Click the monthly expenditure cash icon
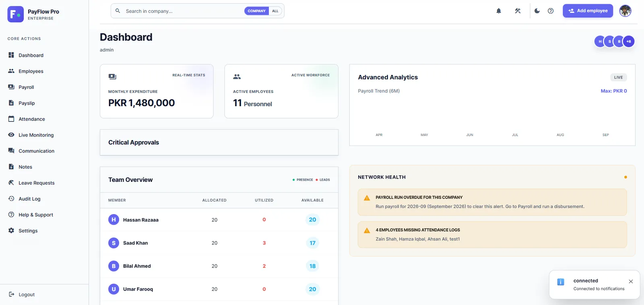The width and height of the screenshot is (644, 305). [112, 76]
